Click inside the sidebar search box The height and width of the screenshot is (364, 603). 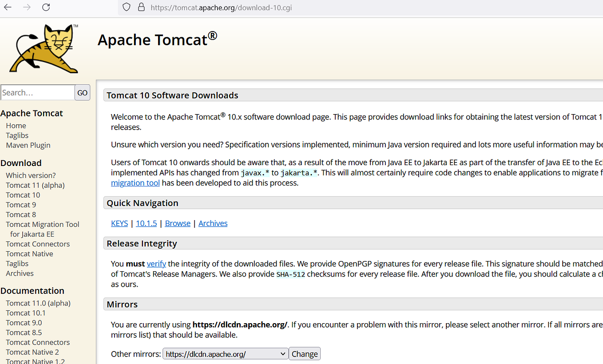pos(37,92)
